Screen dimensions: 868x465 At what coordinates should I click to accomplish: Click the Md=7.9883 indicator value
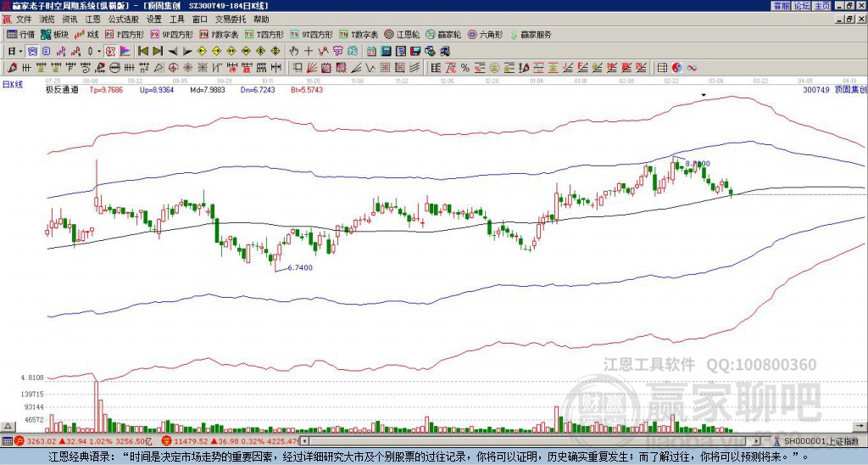click(x=208, y=89)
